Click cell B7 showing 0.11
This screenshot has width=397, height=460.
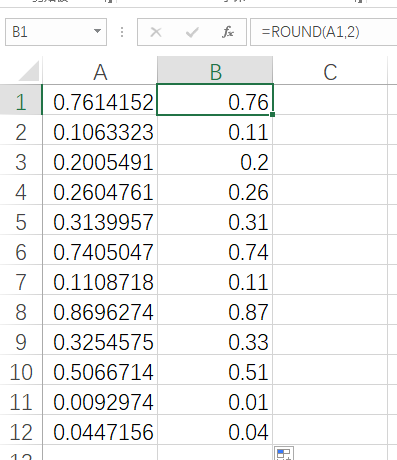(x=215, y=280)
